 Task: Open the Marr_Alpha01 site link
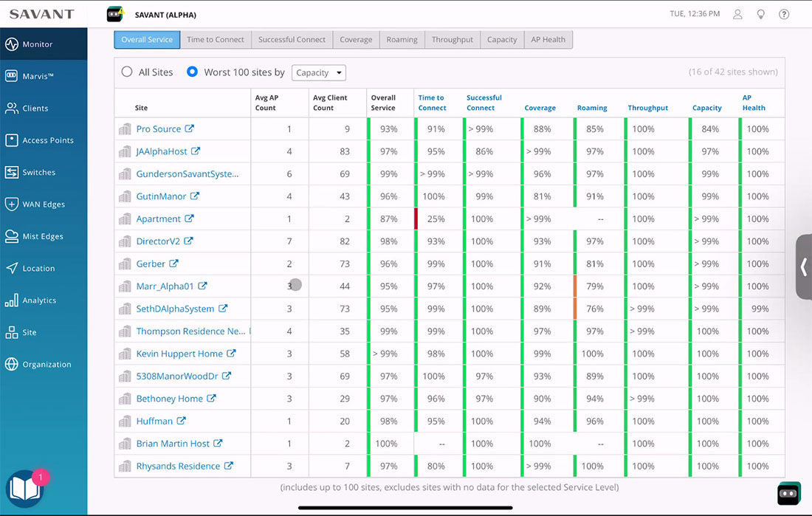click(165, 286)
